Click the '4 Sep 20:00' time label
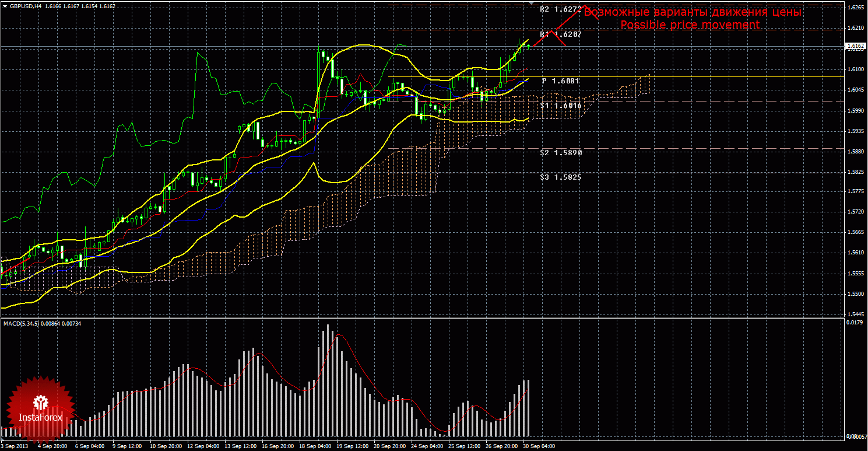Image resolution: width=868 pixels, height=451 pixels. click(51, 446)
